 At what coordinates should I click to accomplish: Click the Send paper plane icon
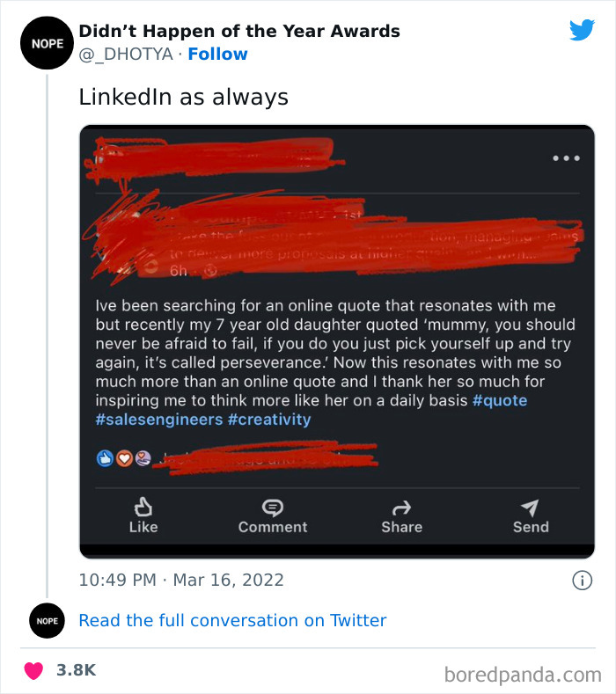[531, 508]
